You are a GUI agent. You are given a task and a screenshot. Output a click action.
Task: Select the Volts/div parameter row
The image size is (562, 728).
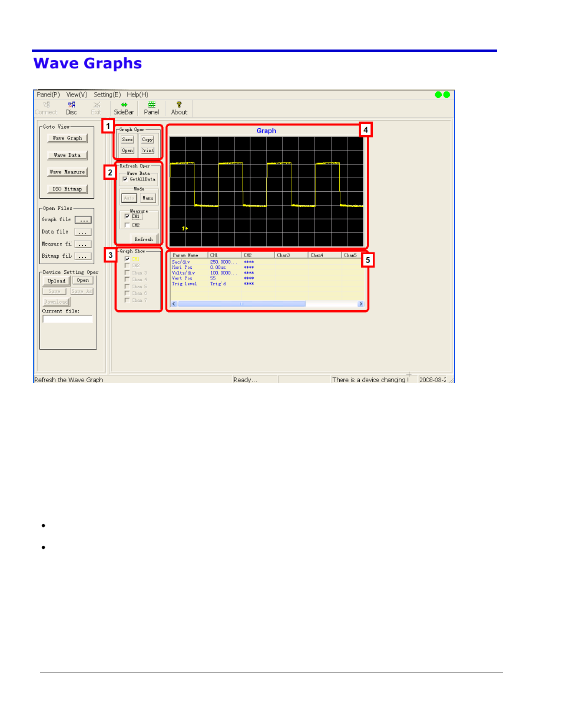[x=267, y=273]
